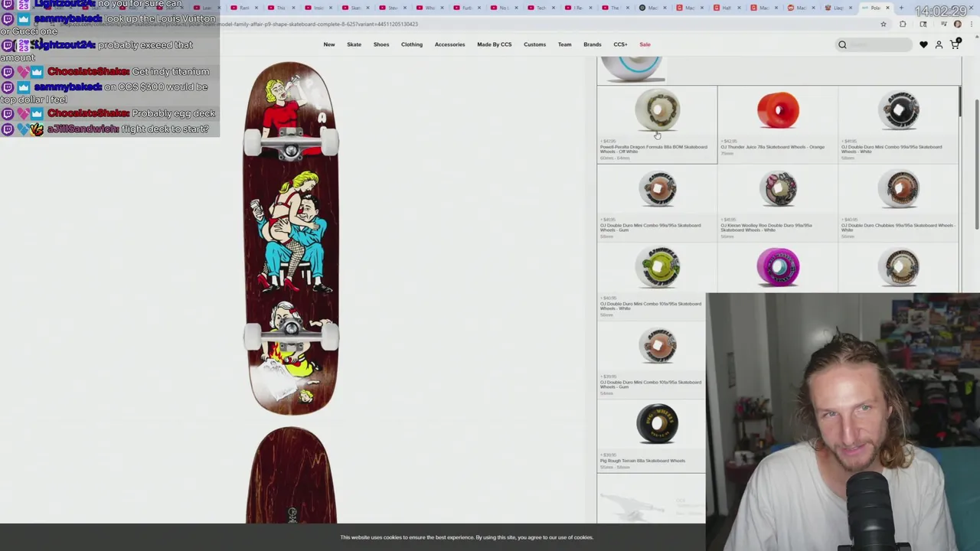Open a new browser tab with plus

click(900, 8)
